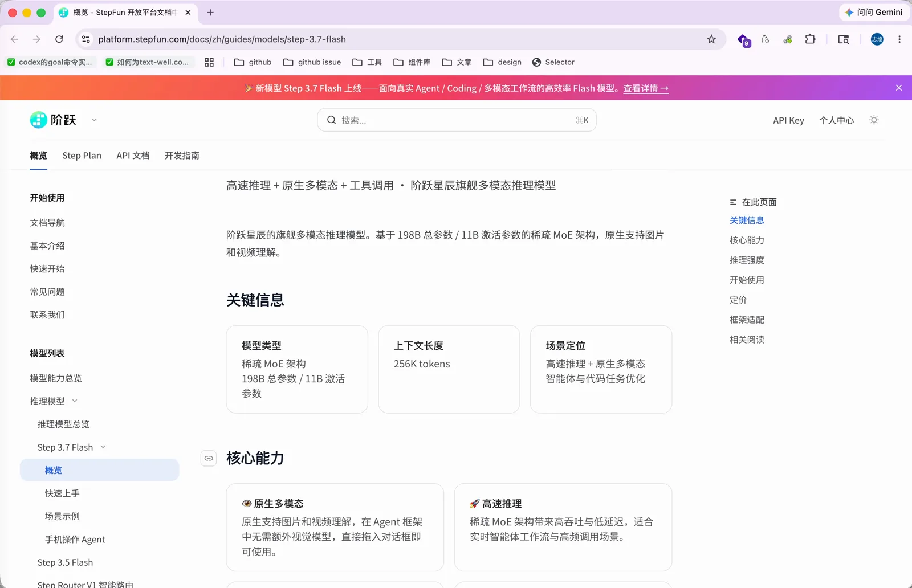Open the side panel search icon

click(x=844, y=39)
